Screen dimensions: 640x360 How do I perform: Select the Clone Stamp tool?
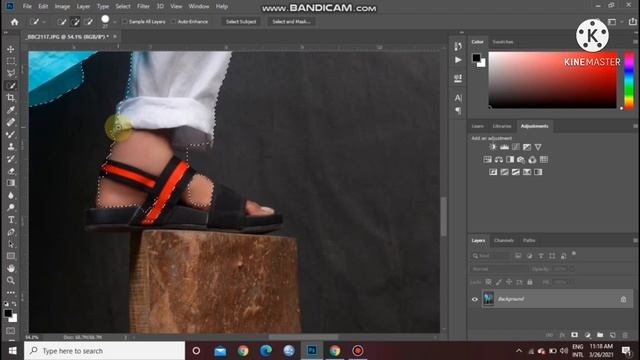(11, 147)
